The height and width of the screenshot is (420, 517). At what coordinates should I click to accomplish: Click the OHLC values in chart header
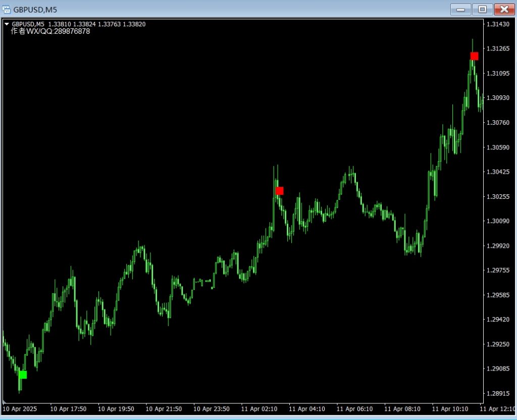pyautogui.click(x=97, y=24)
